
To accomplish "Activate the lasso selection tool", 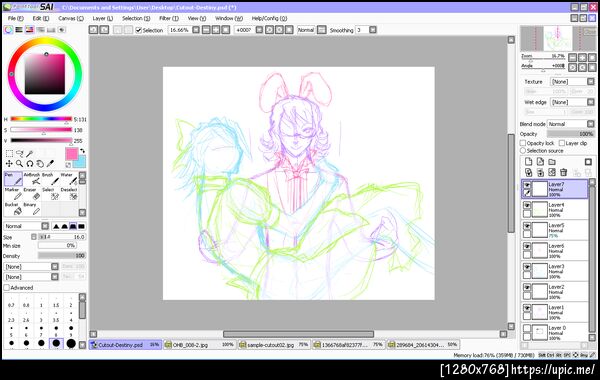I will (20, 154).
